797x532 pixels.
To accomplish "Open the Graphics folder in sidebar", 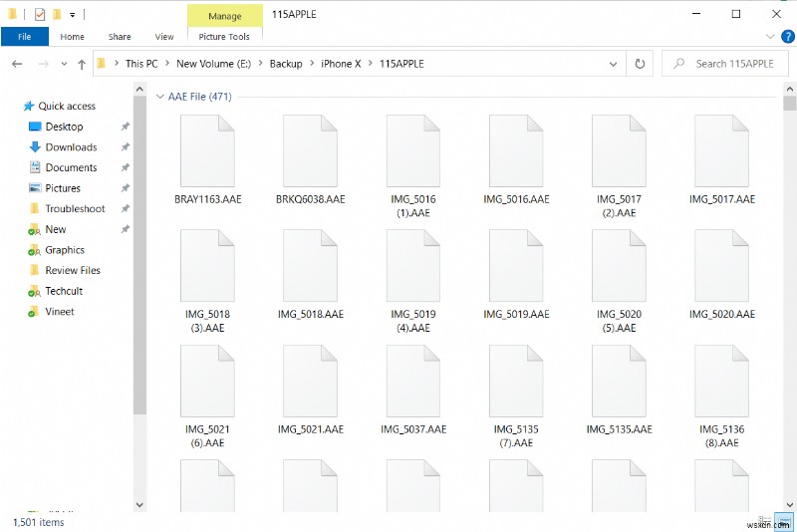I will coord(65,250).
